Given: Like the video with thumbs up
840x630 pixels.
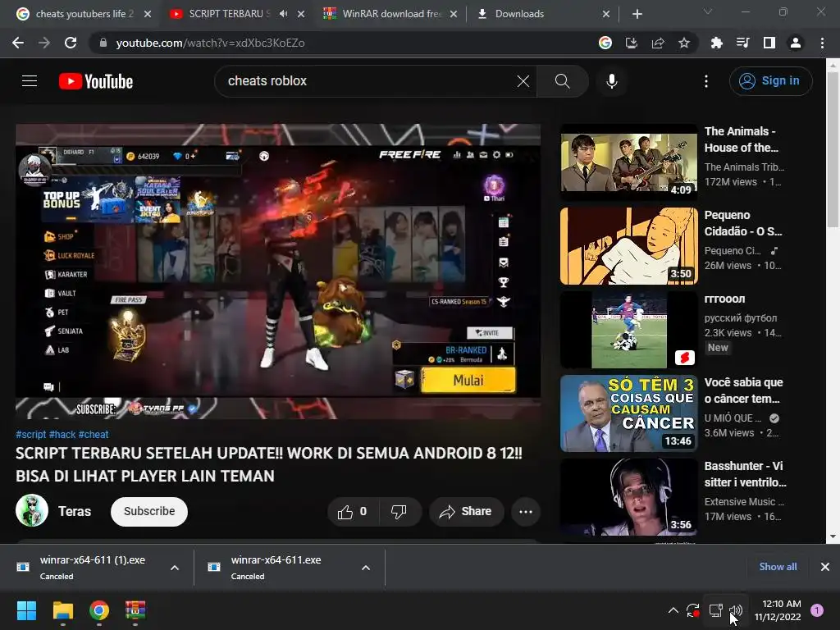Looking at the screenshot, I should click(x=353, y=512).
